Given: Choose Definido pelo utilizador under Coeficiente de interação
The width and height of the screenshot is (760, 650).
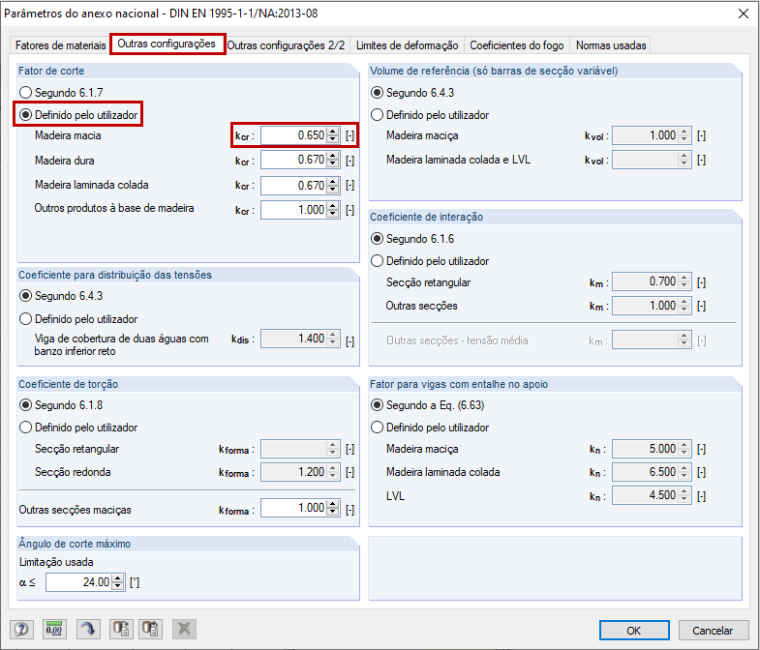Looking at the screenshot, I should tap(430, 261).
